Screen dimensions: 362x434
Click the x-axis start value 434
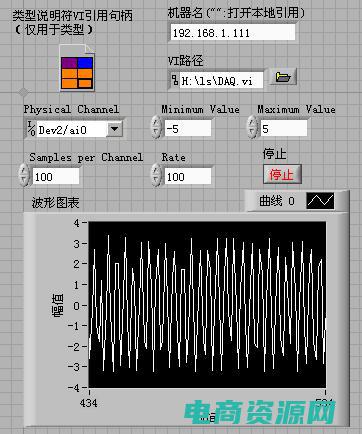[x=89, y=403]
